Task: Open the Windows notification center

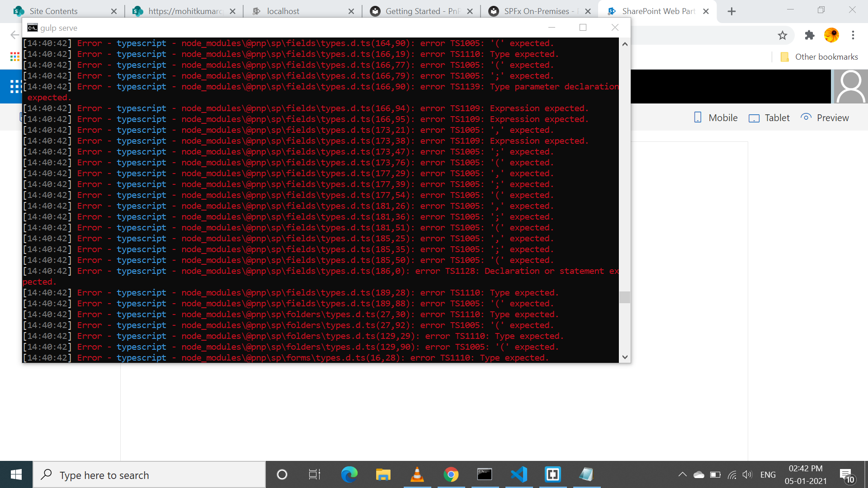Action: coord(846,475)
